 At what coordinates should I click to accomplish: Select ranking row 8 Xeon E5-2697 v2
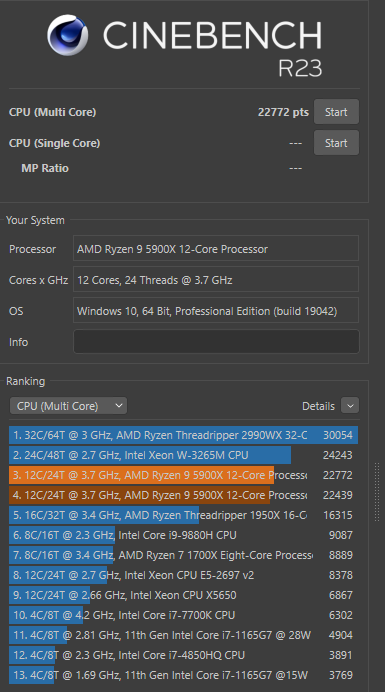183,575
